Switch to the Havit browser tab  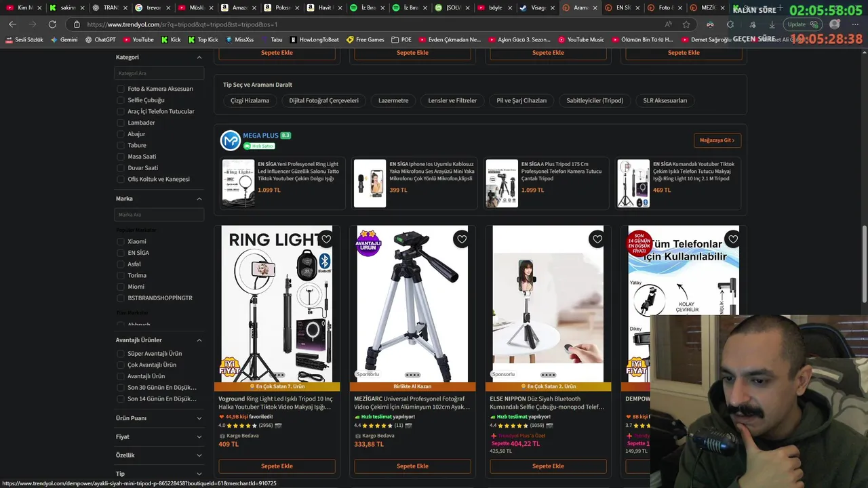[x=323, y=7]
